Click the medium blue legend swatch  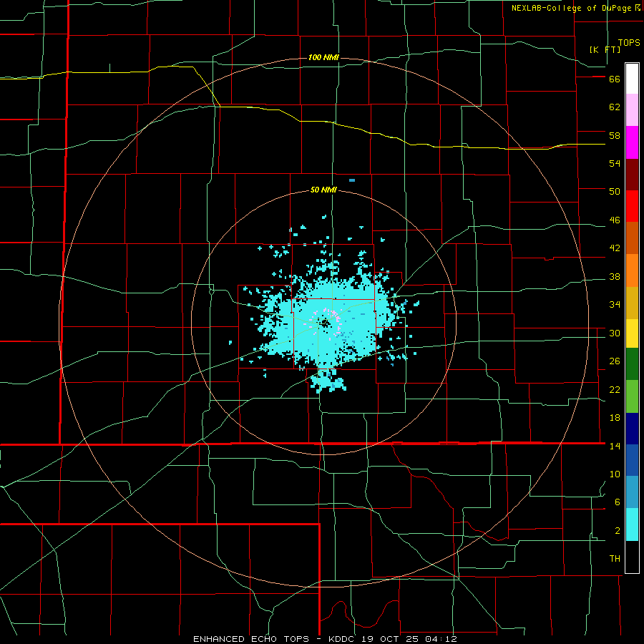point(632,460)
